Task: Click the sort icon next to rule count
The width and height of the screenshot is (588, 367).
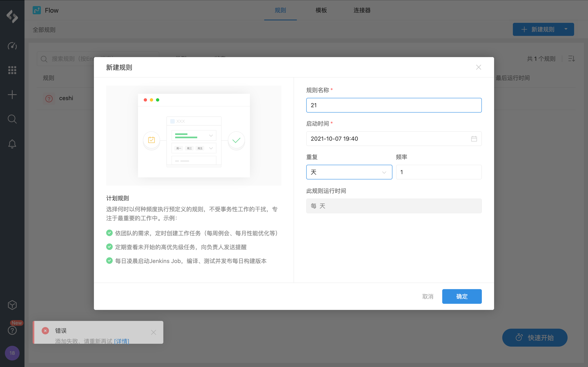Action: 571,59
